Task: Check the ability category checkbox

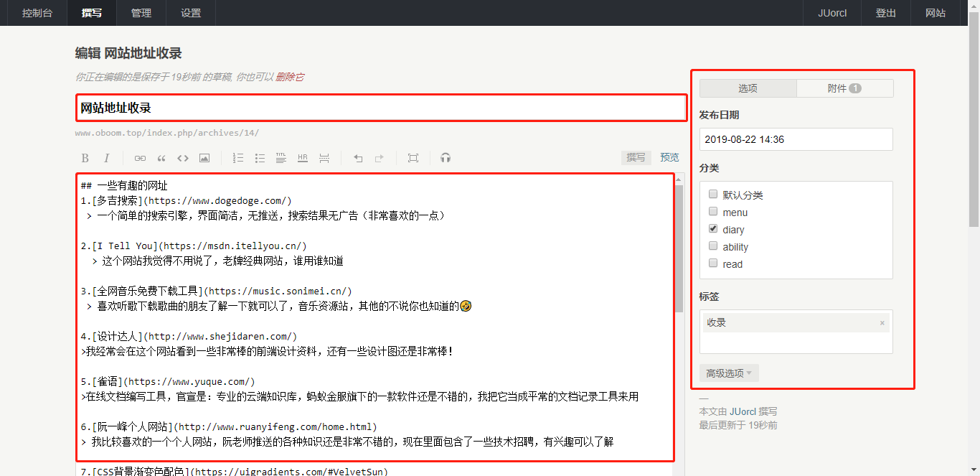Action: (x=713, y=246)
